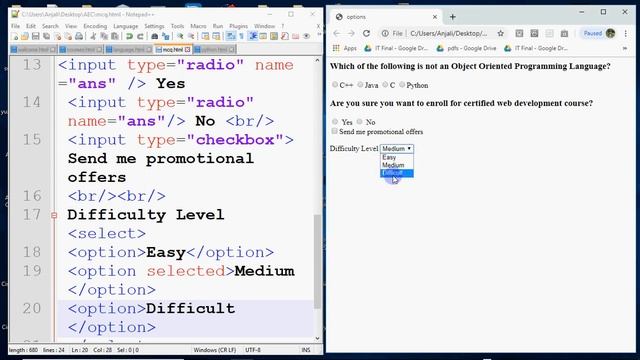The width and height of the screenshot is (640, 360).
Task: Click the Save All icon in Notepad++
Action: click(46, 37)
